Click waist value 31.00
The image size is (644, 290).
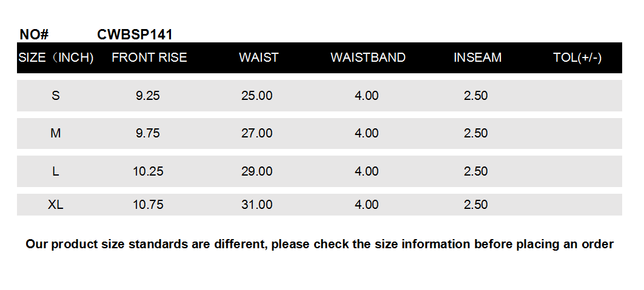click(x=257, y=205)
